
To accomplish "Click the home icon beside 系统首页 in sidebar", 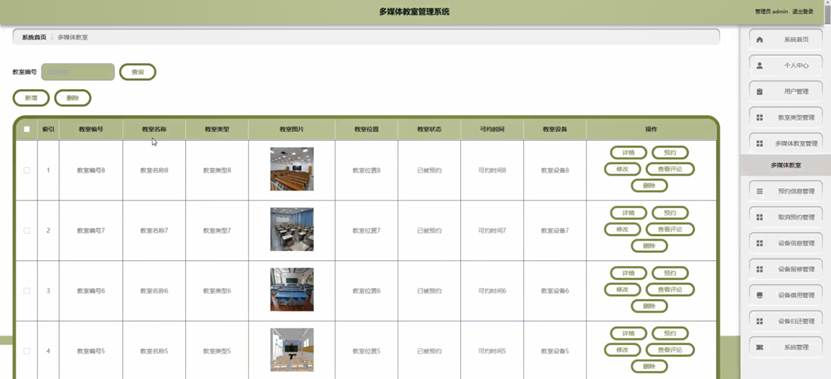I will [759, 40].
